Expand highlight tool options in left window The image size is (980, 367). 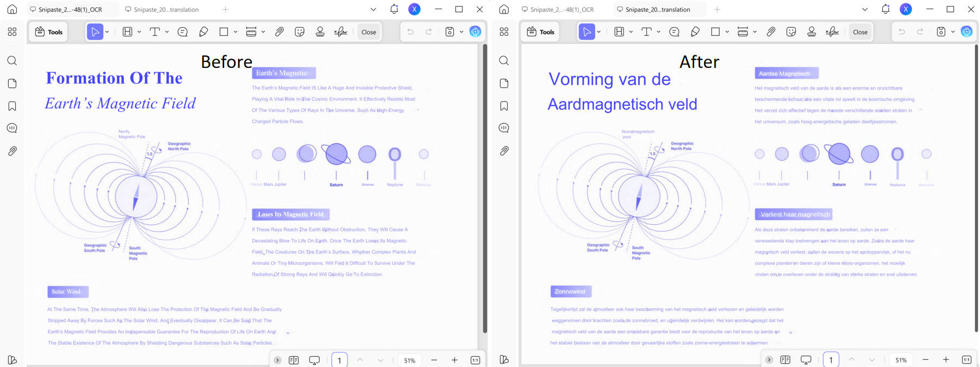click(140, 32)
